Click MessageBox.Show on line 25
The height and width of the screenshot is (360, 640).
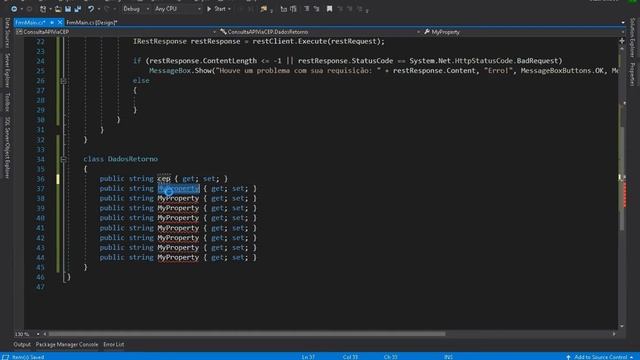point(182,71)
